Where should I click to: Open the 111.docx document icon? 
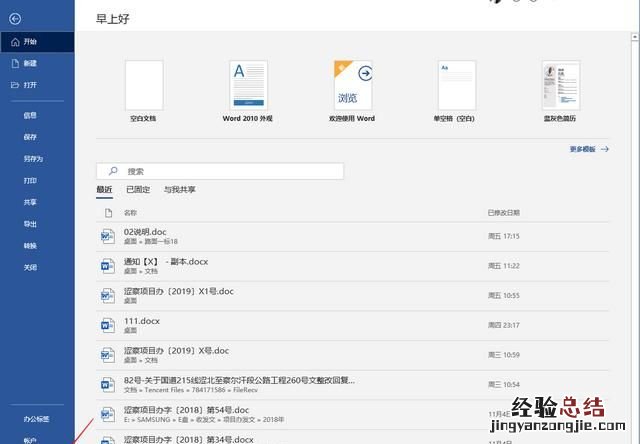[108, 324]
